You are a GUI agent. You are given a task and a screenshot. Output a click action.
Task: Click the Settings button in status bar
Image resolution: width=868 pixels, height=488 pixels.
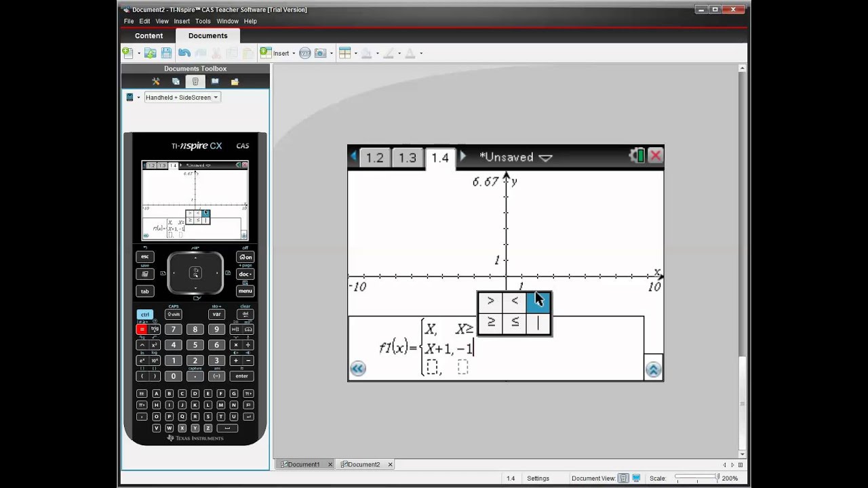(538, 479)
